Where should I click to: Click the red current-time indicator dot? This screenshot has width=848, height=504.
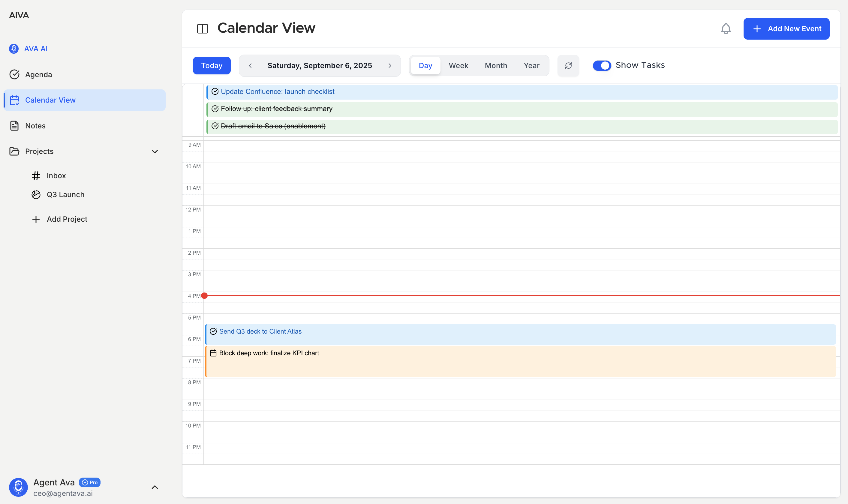(x=204, y=295)
